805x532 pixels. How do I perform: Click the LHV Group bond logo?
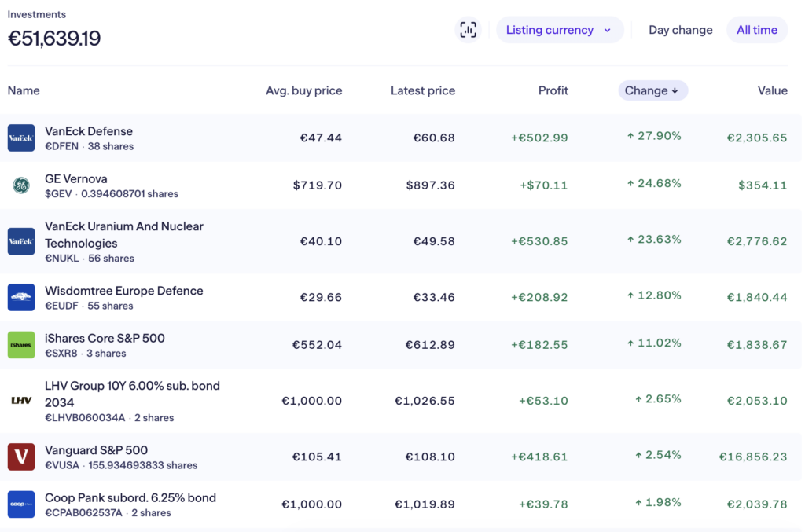21,401
